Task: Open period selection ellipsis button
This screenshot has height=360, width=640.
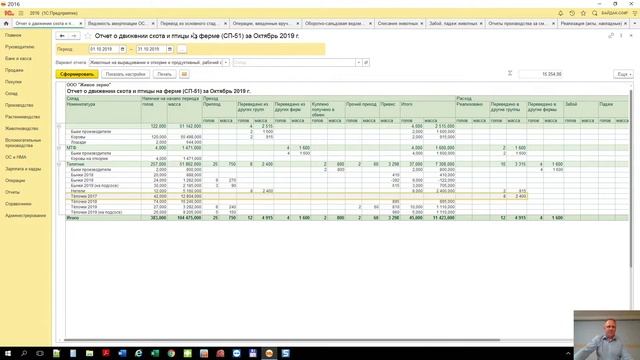Action: pyautogui.click(x=182, y=49)
